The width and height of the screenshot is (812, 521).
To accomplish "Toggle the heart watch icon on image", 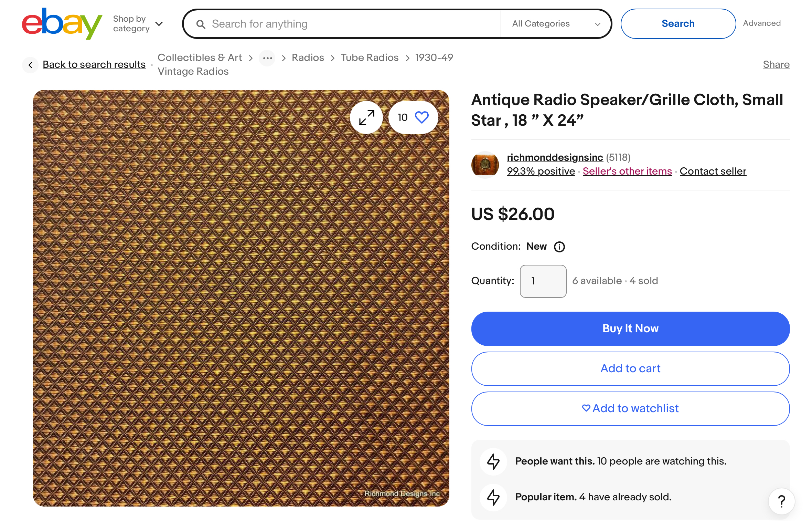I will pyautogui.click(x=421, y=117).
